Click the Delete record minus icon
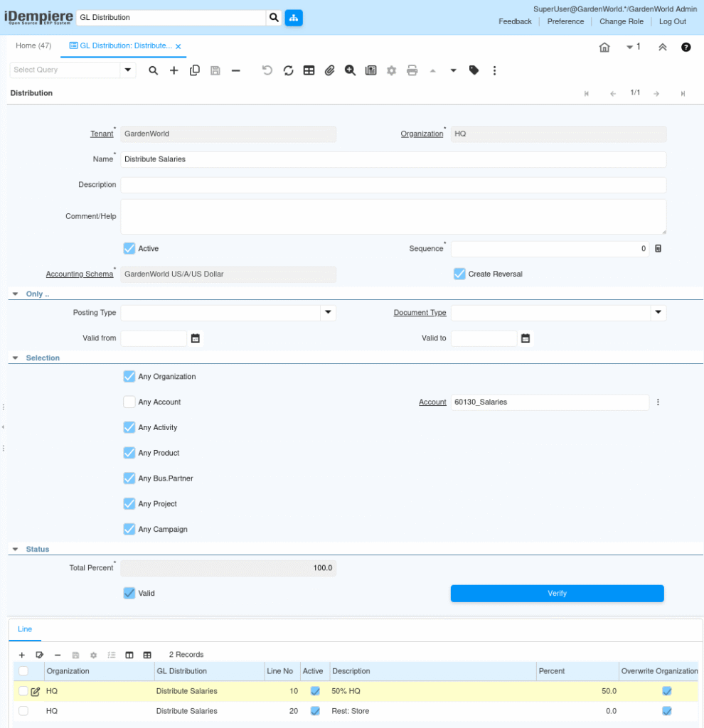The width and height of the screenshot is (704, 728). (x=235, y=70)
